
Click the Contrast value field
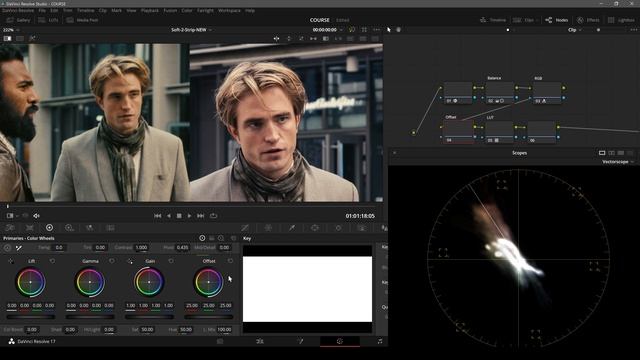[x=142, y=248]
